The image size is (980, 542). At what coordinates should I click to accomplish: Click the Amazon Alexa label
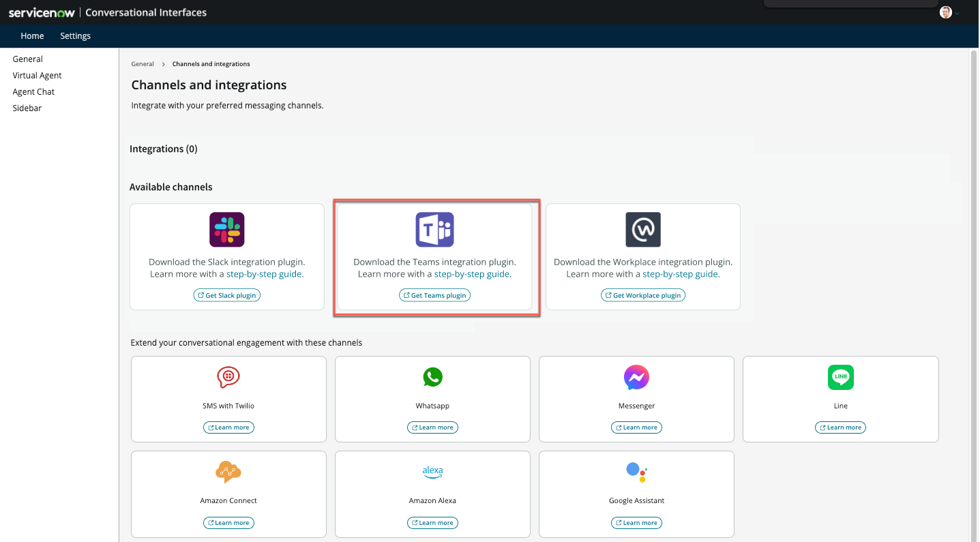tap(432, 500)
